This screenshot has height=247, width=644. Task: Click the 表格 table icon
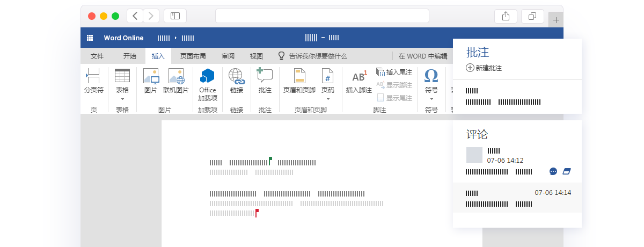tap(122, 76)
